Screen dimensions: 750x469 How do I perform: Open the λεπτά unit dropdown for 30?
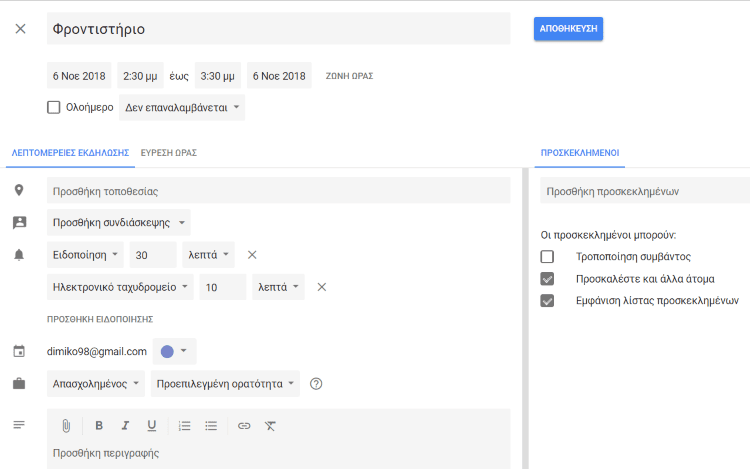coord(209,255)
